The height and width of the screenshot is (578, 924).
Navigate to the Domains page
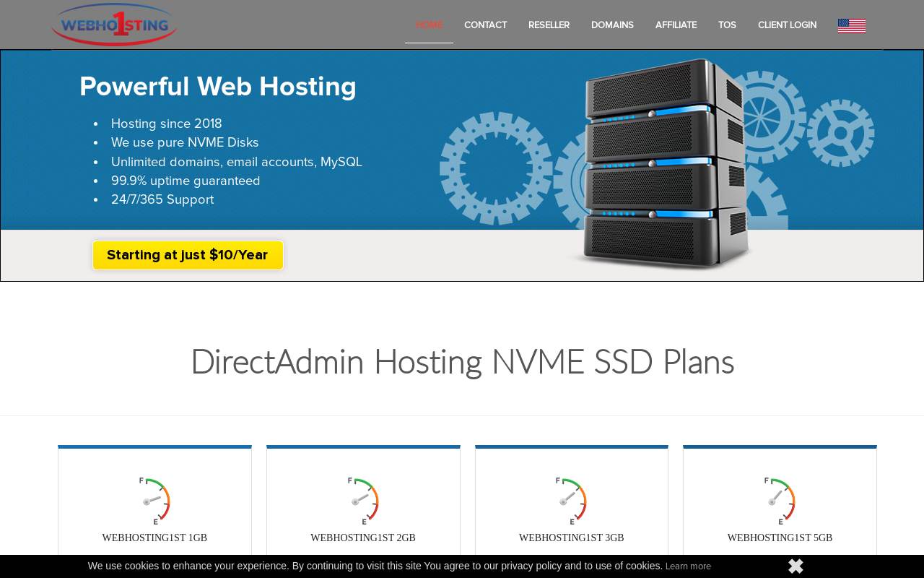(x=612, y=25)
